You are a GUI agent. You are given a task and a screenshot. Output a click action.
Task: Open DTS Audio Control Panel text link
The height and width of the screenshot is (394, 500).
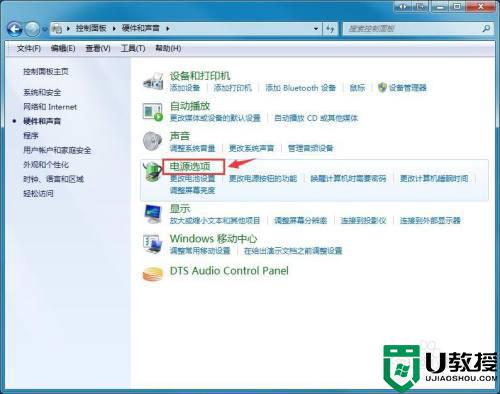click(229, 271)
